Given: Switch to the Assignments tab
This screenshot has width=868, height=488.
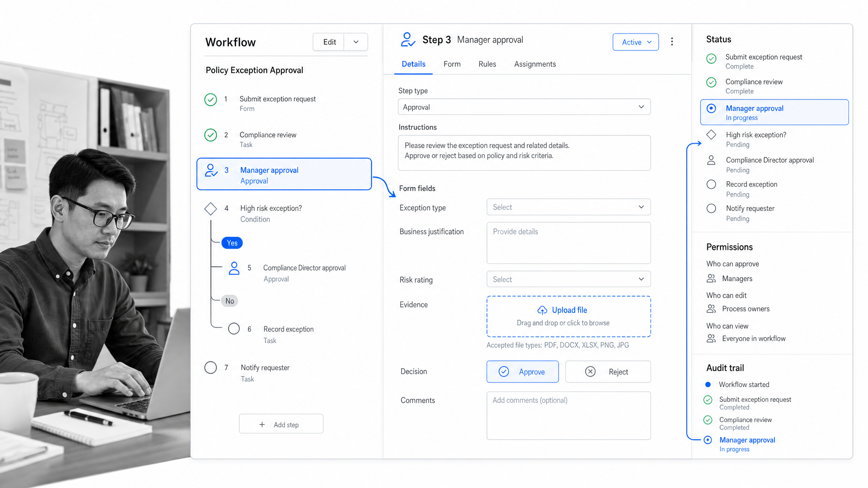Looking at the screenshot, I should [535, 64].
